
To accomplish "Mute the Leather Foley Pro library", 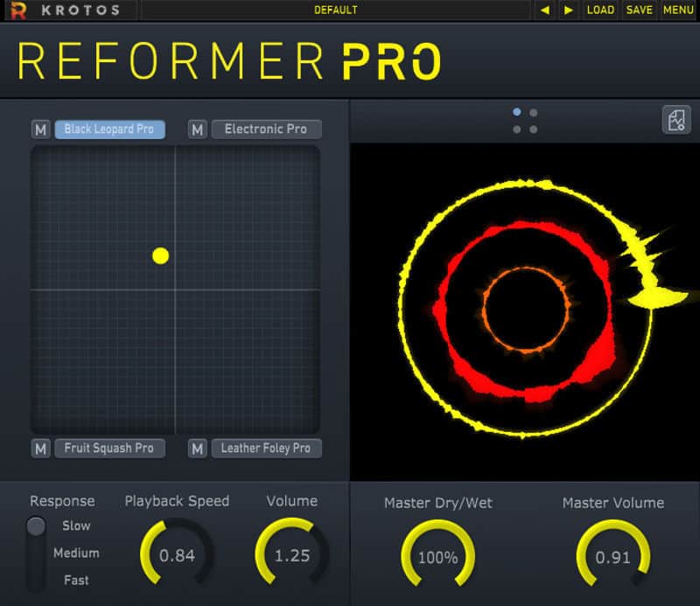I will click(x=198, y=449).
